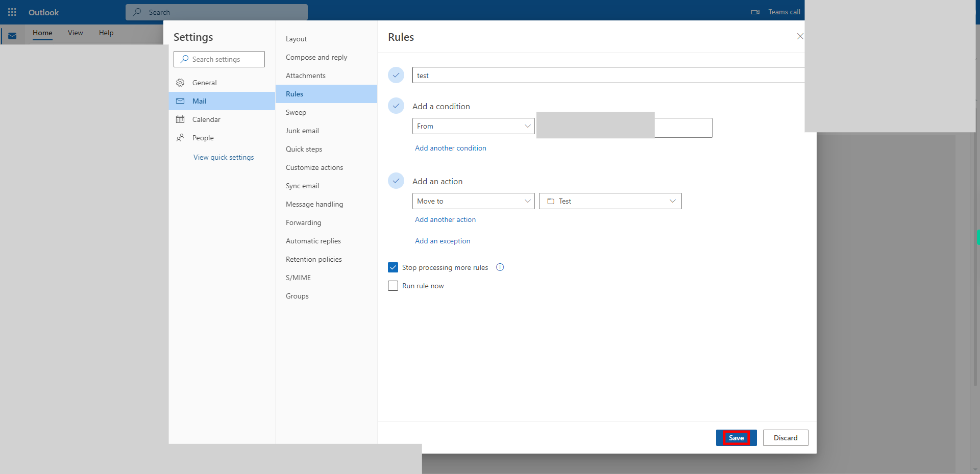
Task: Select People settings category
Action: click(222, 138)
